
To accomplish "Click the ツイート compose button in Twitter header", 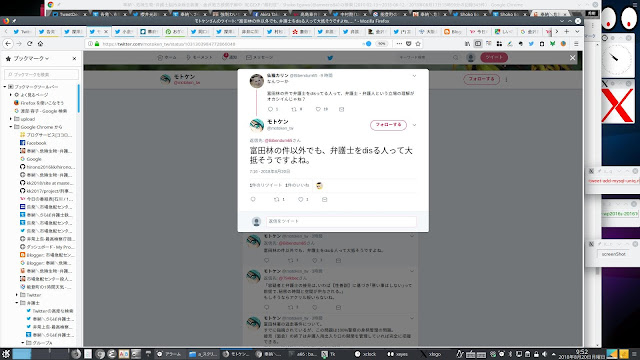I will [x=494, y=57].
